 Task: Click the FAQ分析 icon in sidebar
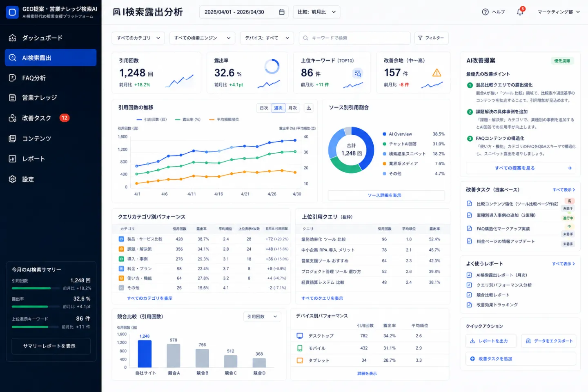click(x=13, y=78)
